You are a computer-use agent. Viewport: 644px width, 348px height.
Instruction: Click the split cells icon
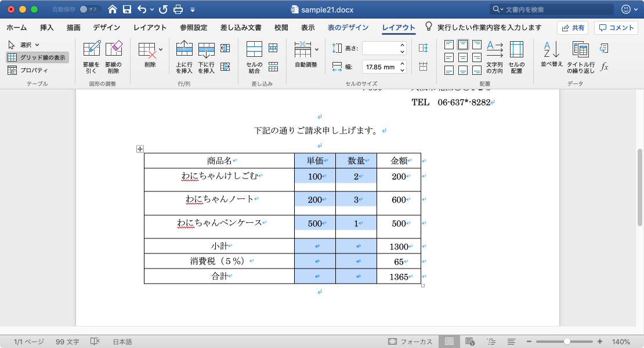coord(273,48)
